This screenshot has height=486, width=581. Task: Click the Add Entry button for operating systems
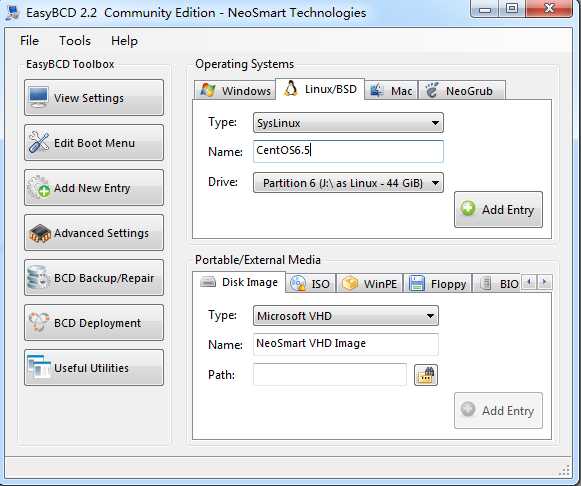(498, 210)
